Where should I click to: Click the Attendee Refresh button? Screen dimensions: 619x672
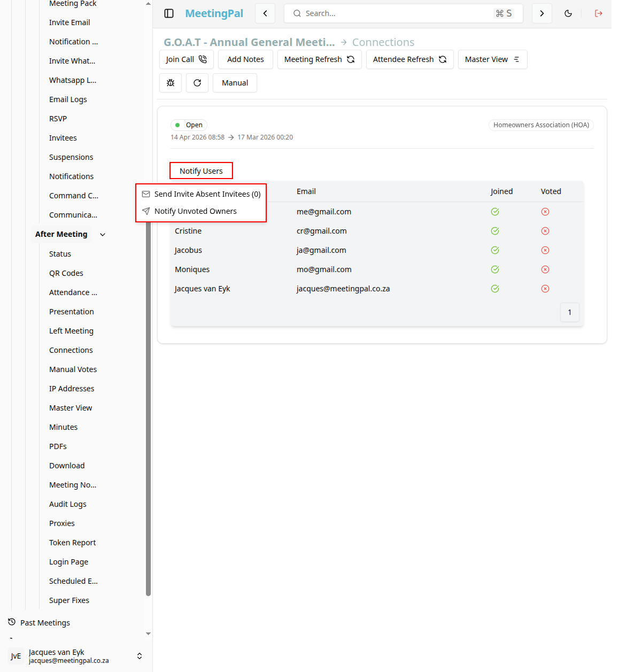pos(409,59)
